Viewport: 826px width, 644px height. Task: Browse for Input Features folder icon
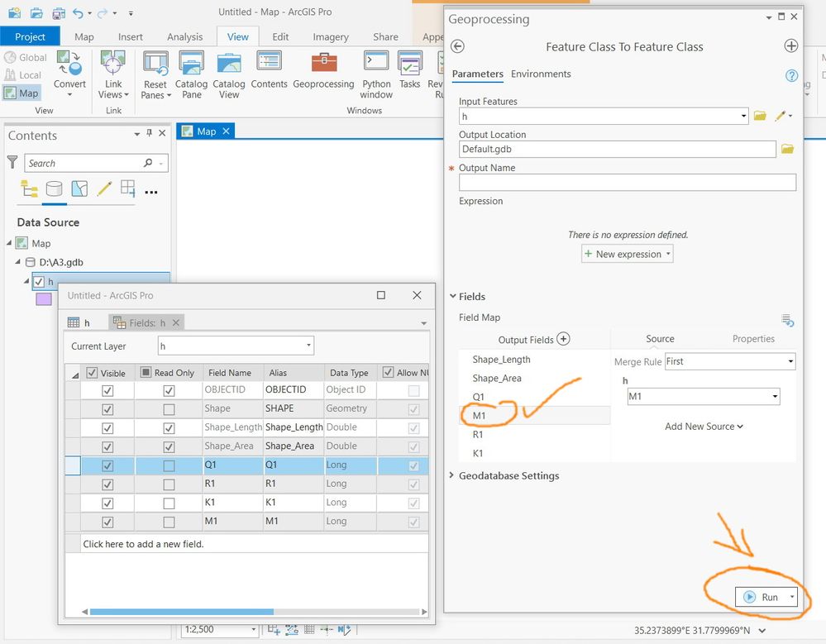[x=760, y=116]
